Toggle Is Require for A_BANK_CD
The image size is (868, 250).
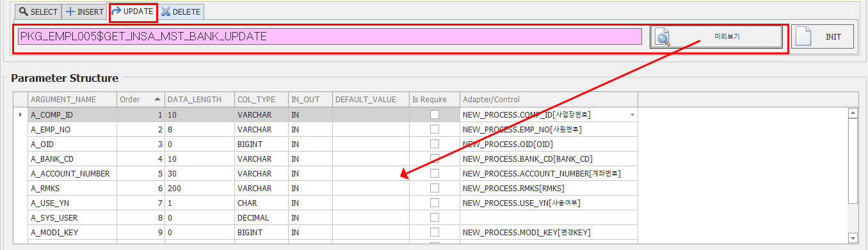point(435,159)
